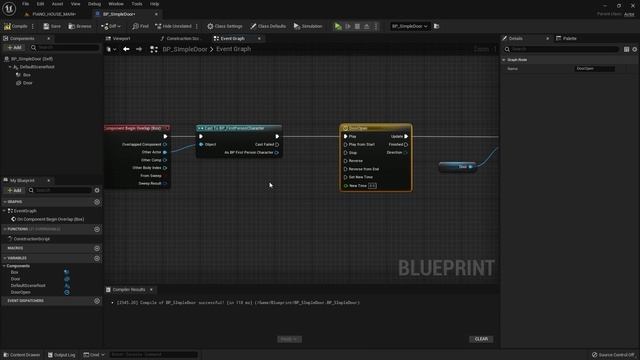Viewport: 640px width, 360px height.
Task: Collapse the Components variable category
Action: pyautogui.click(x=4, y=266)
